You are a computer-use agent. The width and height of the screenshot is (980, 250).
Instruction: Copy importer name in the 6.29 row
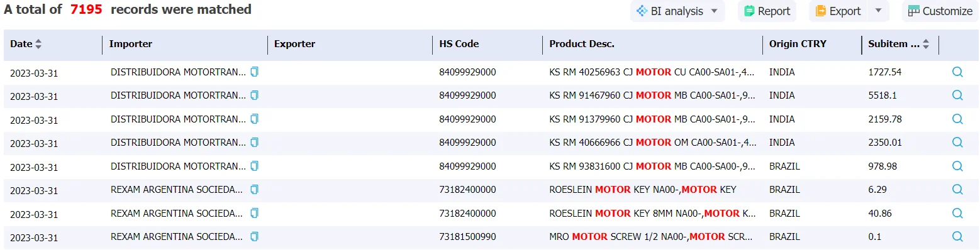(254, 189)
